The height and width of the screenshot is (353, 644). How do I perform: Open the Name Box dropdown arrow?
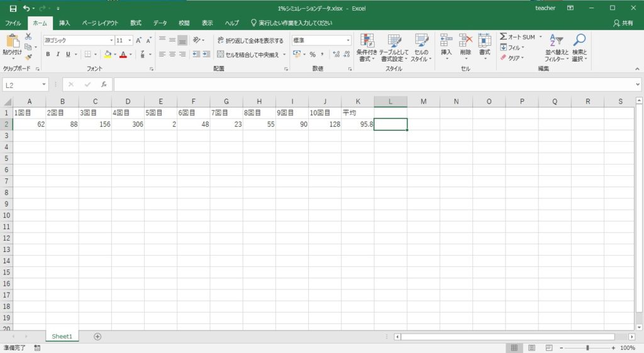(44, 84)
